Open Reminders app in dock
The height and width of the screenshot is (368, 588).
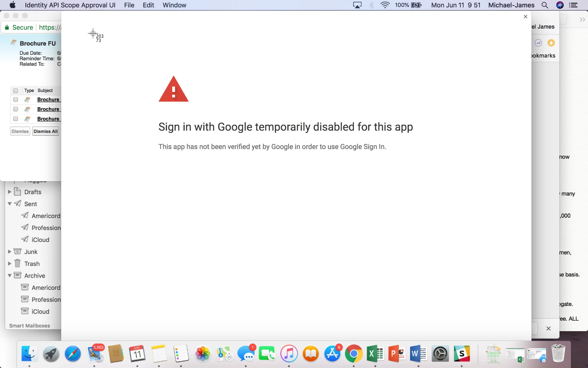click(x=181, y=354)
